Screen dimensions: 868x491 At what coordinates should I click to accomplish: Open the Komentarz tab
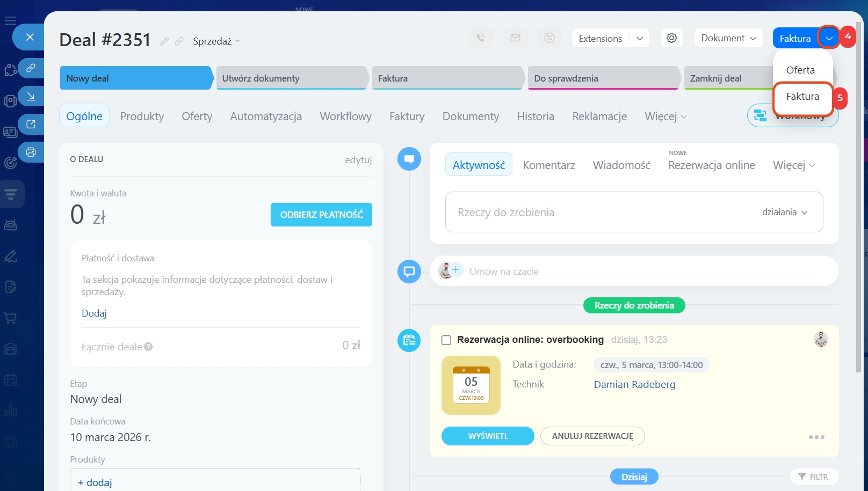click(x=548, y=165)
